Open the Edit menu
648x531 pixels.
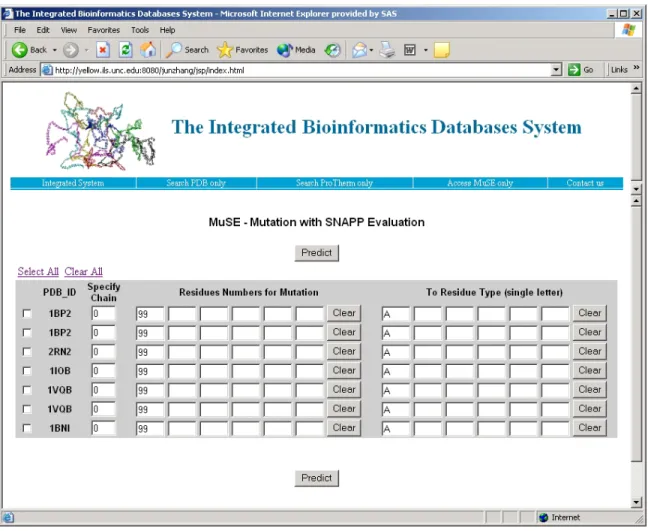pos(43,30)
